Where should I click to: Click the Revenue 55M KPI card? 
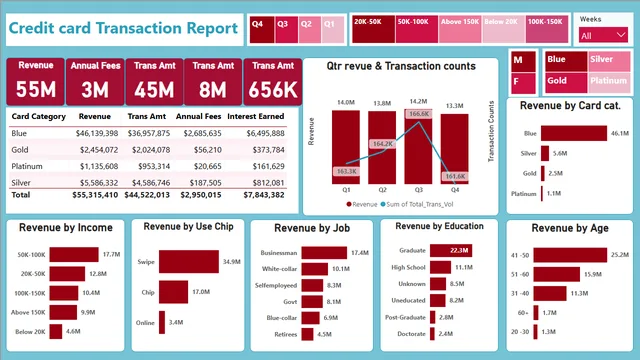click(x=36, y=82)
